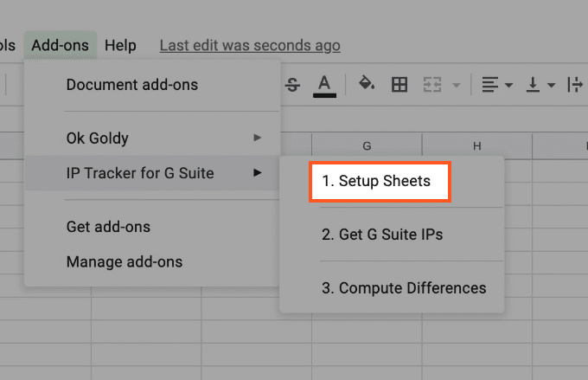Select IP Tracker for G Suite

point(152,173)
